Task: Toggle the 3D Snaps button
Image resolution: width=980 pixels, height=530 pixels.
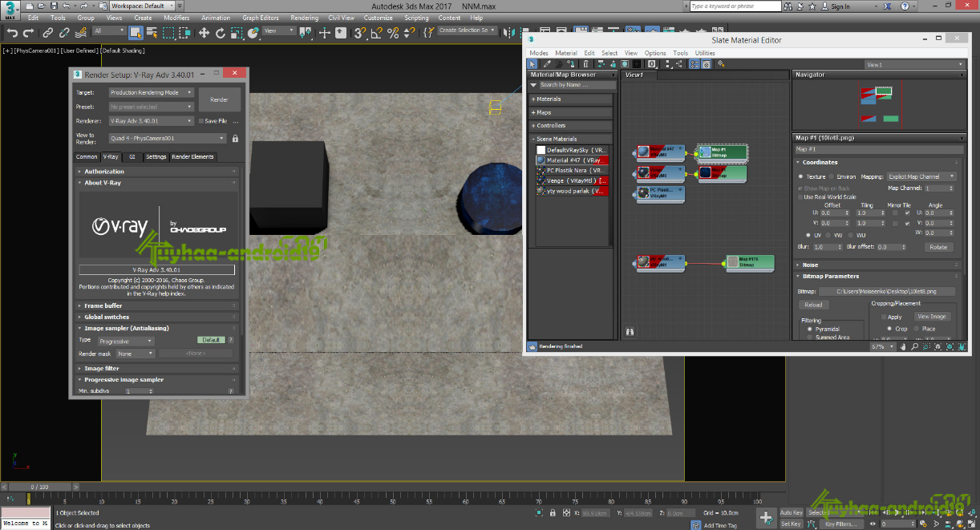Action: [x=360, y=33]
